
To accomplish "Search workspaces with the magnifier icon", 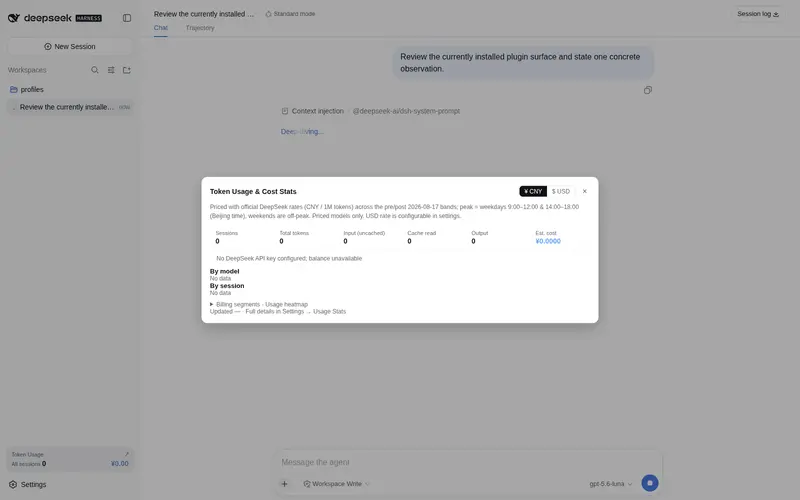I will click(x=95, y=70).
